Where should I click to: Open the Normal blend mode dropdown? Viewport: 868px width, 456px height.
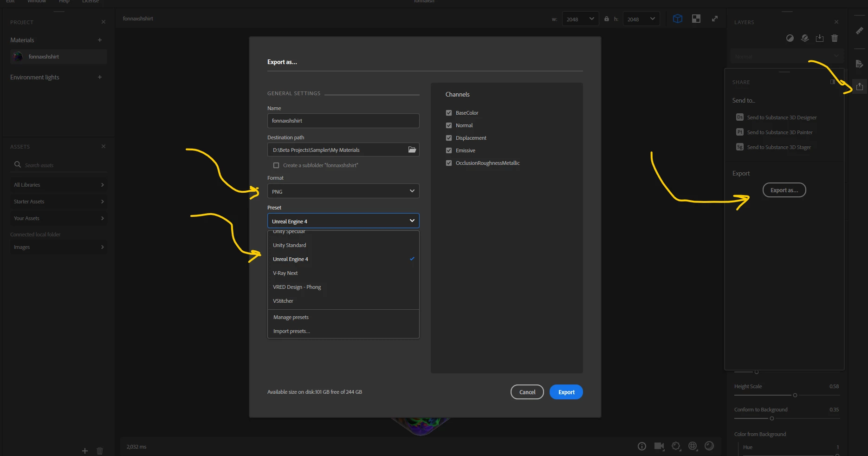(x=786, y=56)
